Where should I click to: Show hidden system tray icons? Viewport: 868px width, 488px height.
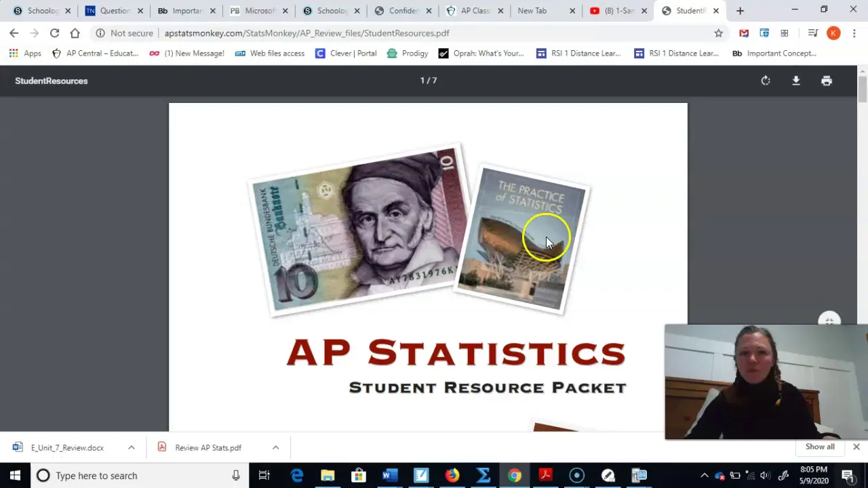click(x=705, y=476)
